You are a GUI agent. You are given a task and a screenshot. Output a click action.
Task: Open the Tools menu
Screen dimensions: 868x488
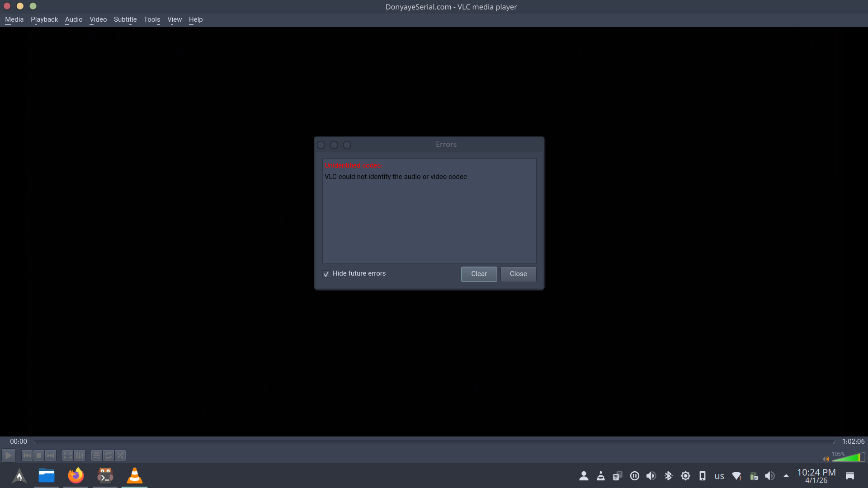click(152, 19)
